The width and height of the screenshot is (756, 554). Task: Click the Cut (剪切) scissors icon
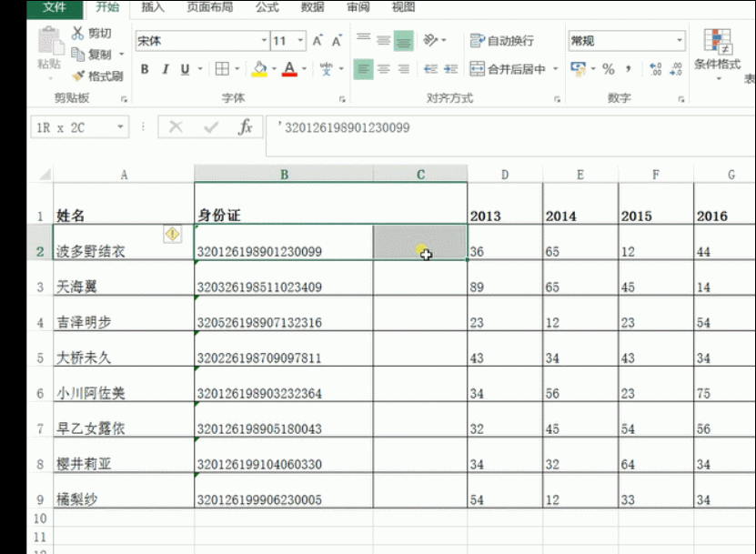(x=78, y=34)
